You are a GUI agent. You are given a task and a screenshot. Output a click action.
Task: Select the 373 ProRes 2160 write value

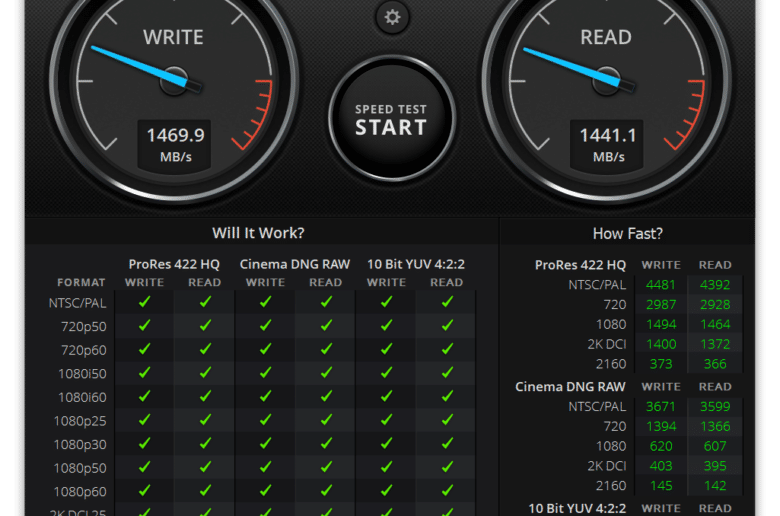661,364
